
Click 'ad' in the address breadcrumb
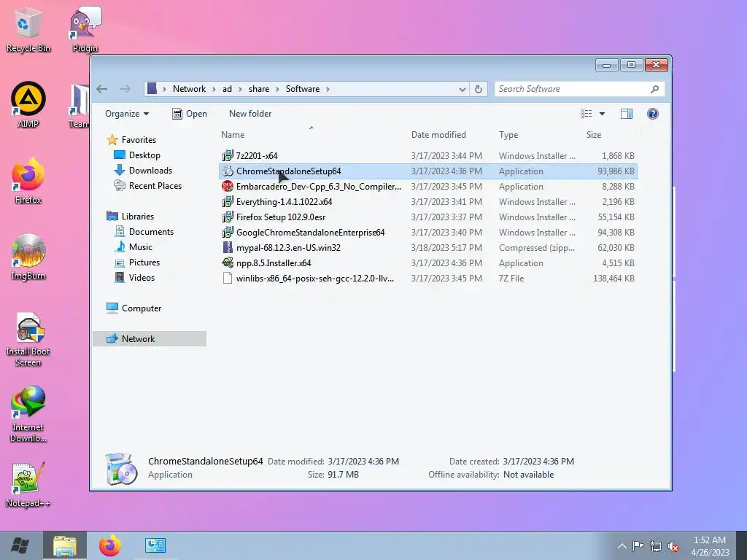tap(228, 89)
